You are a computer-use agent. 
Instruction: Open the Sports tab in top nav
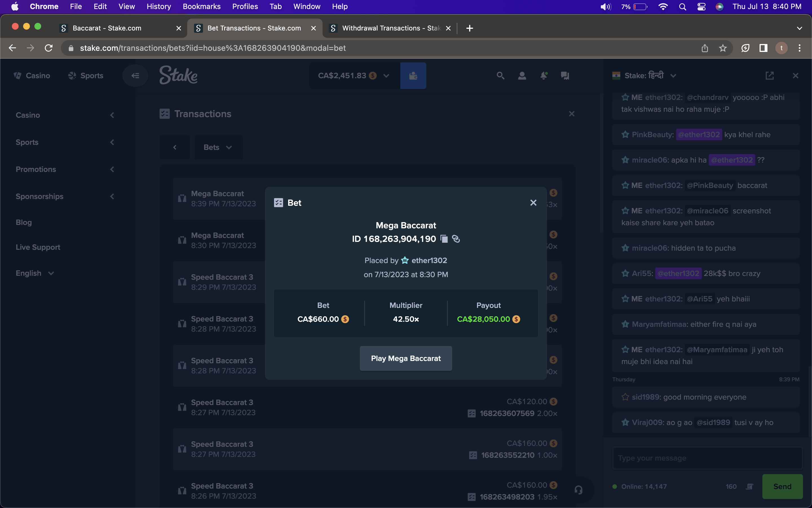[86, 76]
